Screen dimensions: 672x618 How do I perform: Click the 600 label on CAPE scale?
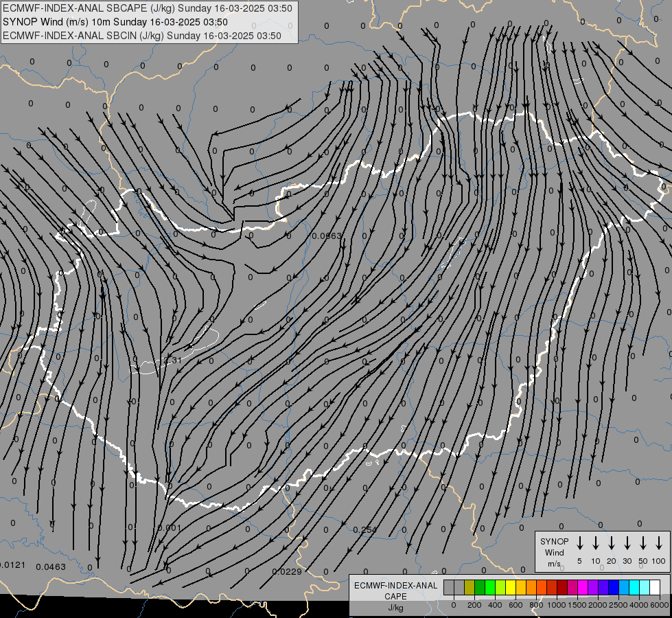[515, 605]
